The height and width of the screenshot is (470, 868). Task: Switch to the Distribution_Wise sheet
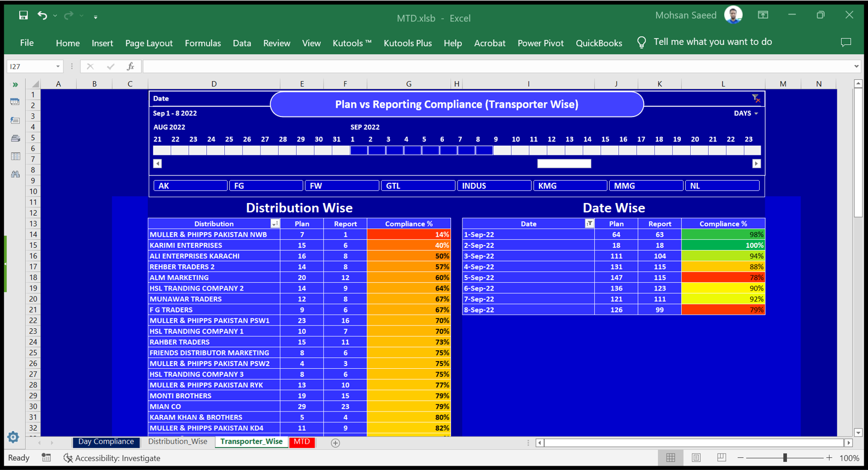(x=178, y=442)
